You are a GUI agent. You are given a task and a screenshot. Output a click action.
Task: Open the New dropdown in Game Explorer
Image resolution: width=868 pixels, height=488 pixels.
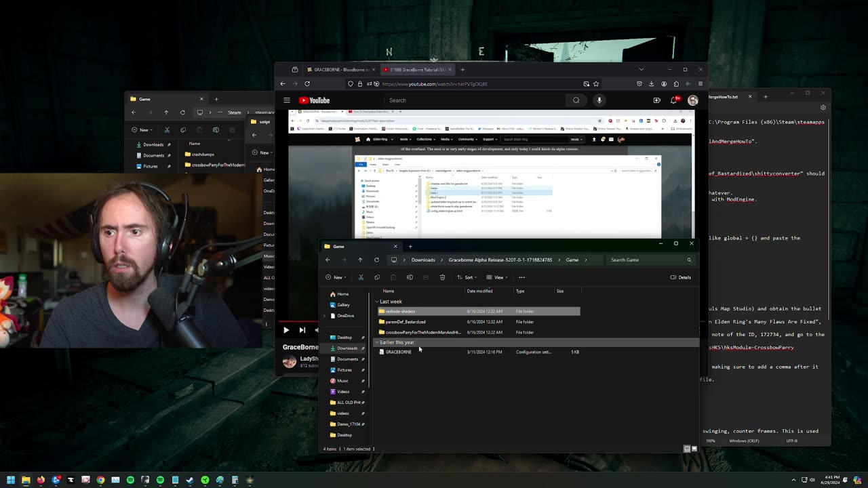(x=336, y=277)
